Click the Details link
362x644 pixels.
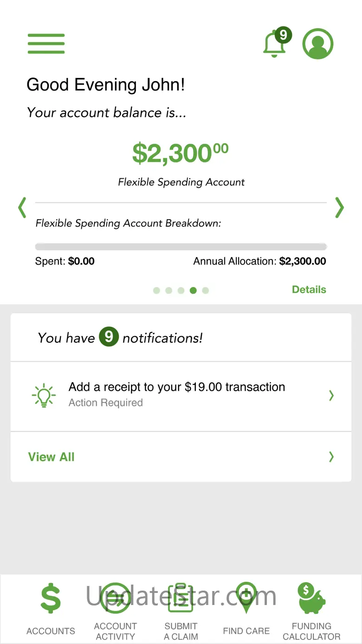309,290
